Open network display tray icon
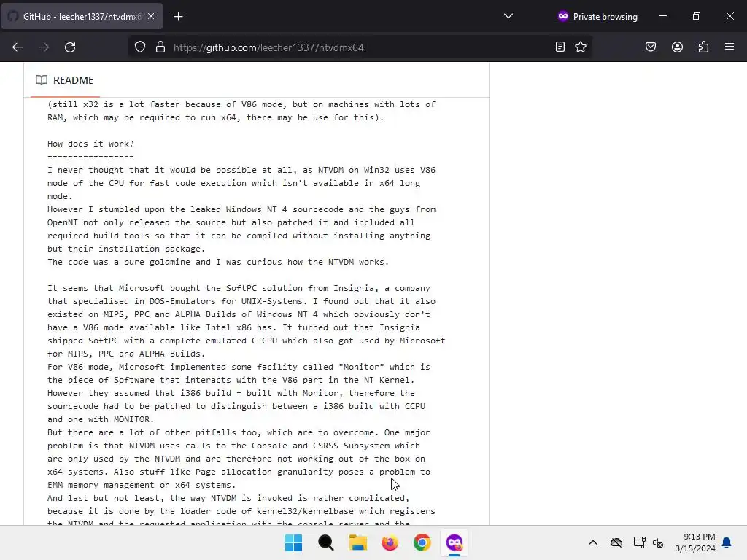 tap(639, 542)
